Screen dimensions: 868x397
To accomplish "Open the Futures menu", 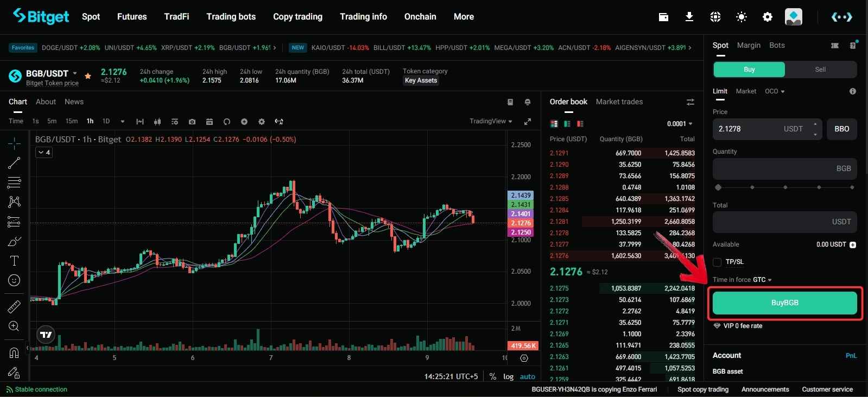I will point(132,17).
